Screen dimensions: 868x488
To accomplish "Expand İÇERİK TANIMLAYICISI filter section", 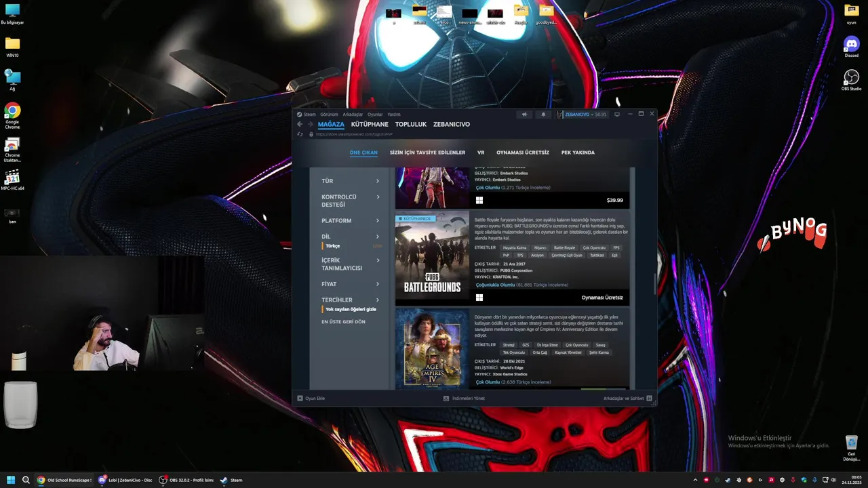I will (x=351, y=264).
